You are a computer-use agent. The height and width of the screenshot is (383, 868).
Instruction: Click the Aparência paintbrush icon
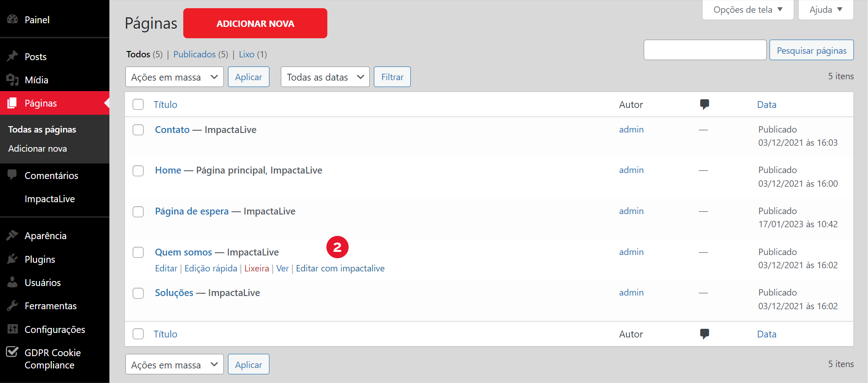pyautogui.click(x=12, y=235)
